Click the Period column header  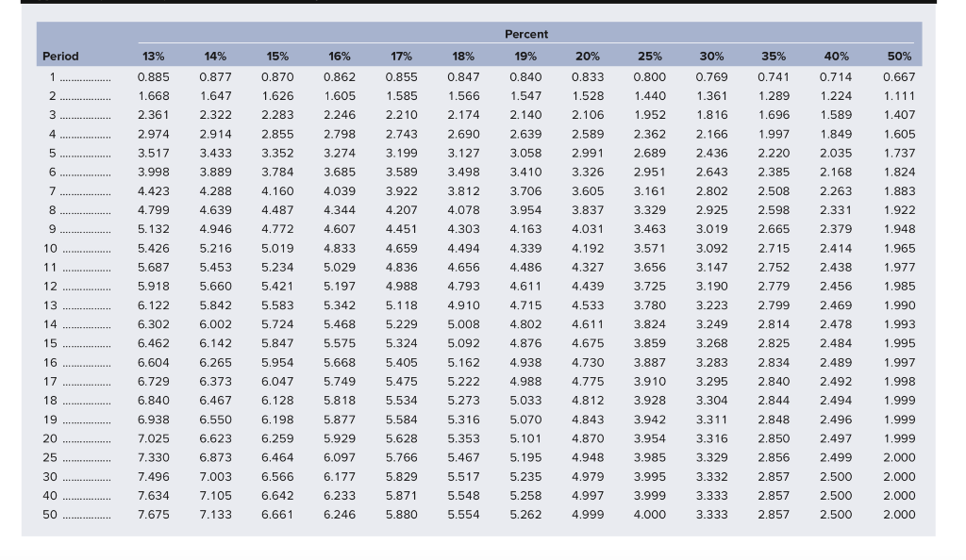[x=60, y=57]
